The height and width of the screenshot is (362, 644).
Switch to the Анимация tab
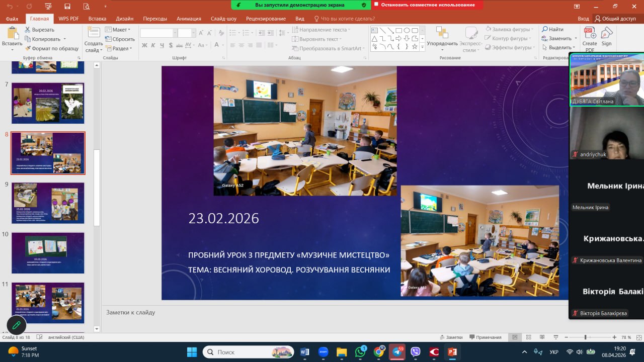coord(189,19)
